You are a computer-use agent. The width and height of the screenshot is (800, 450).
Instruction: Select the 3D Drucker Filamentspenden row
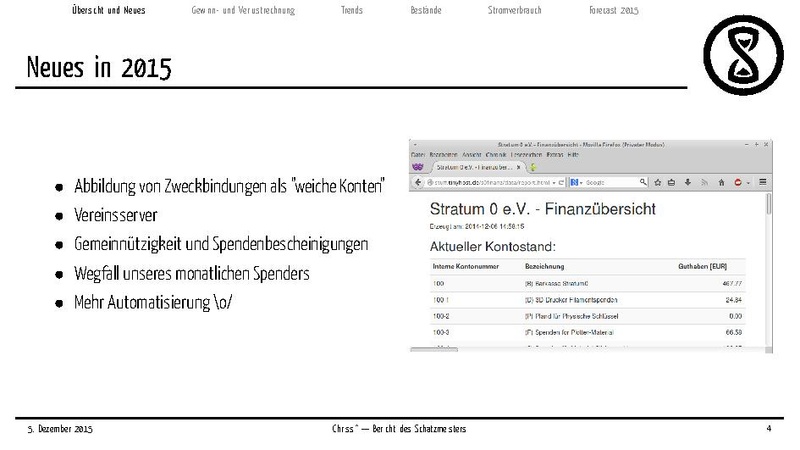pos(587,299)
